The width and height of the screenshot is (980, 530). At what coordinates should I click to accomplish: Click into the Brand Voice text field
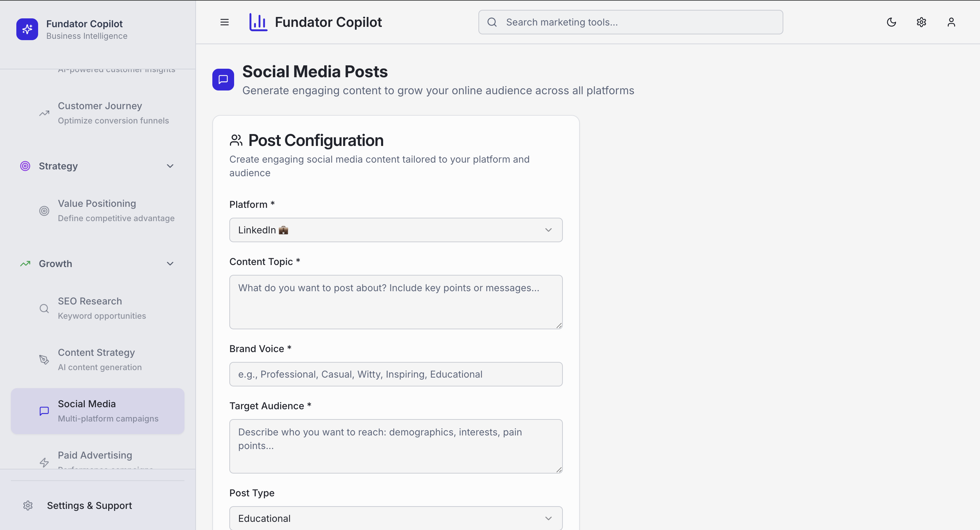point(396,374)
